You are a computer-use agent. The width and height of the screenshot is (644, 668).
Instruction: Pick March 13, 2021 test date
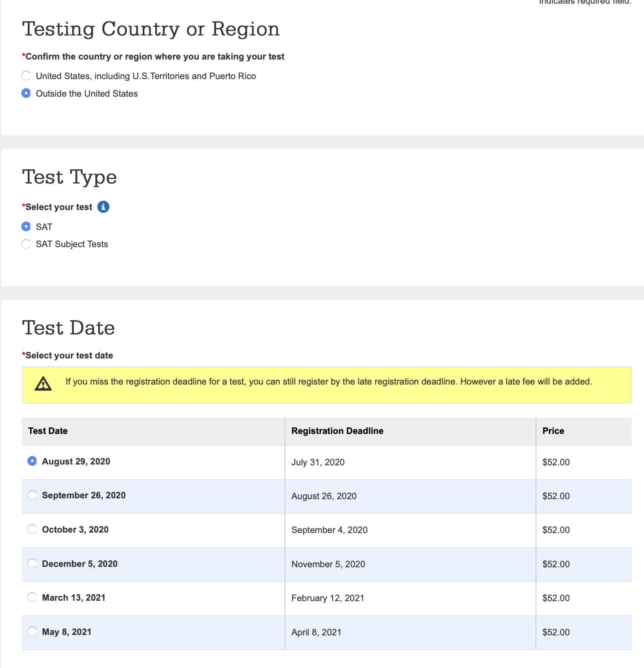(x=32, y=597)
